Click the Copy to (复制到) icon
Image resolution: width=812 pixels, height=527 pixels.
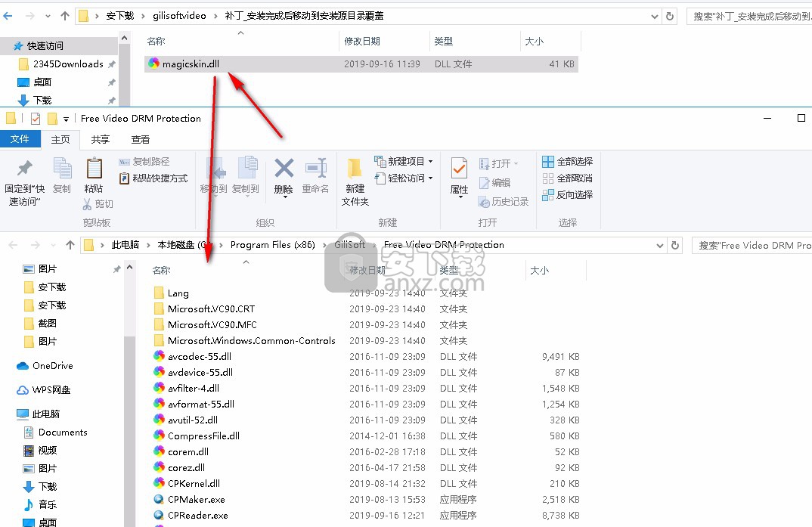(247, 169)
